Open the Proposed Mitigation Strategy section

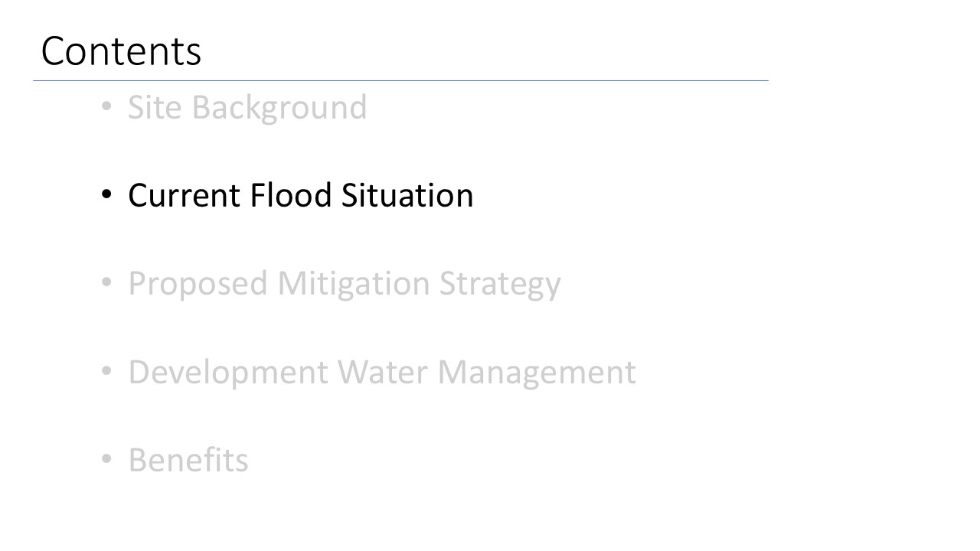344,283
